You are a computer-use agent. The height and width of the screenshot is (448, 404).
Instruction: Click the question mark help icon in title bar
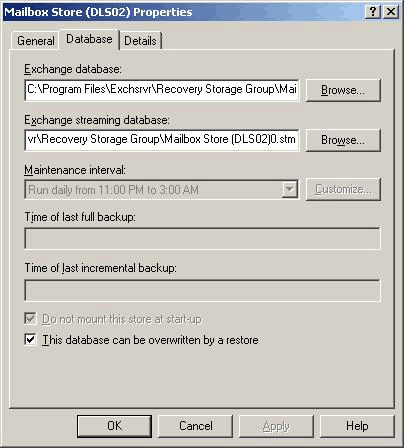click(373, 12)
